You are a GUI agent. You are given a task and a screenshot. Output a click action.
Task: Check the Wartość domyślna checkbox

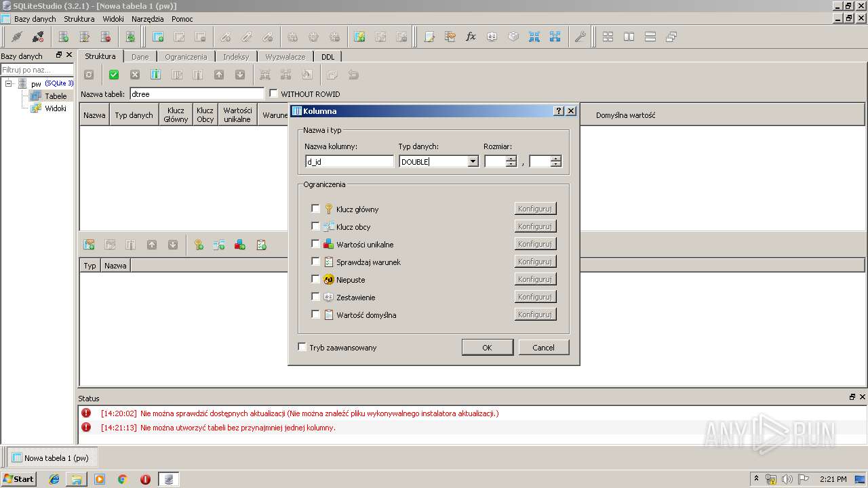315,314
